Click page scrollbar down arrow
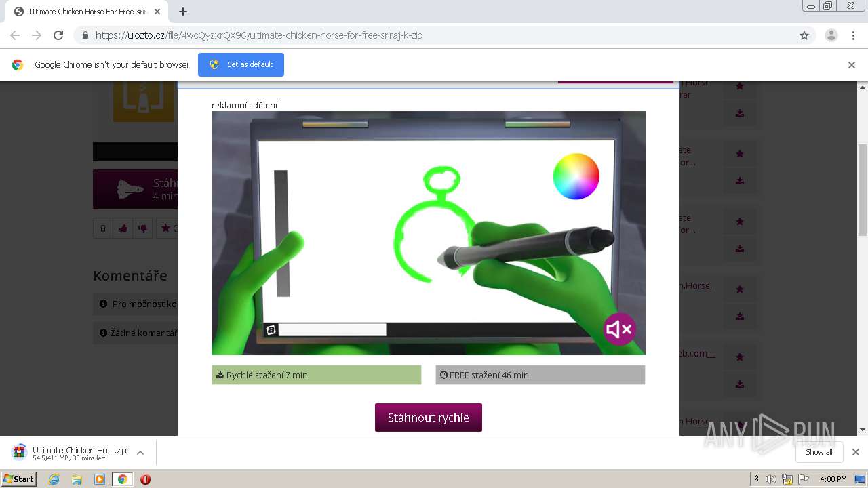The image size is (868, 488). coord(863,430)
